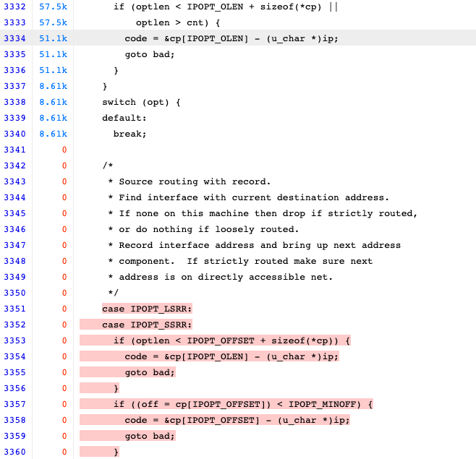Click line number 3357 link
The width and height of the screenshot is (476, 459).
pos(15,404)
